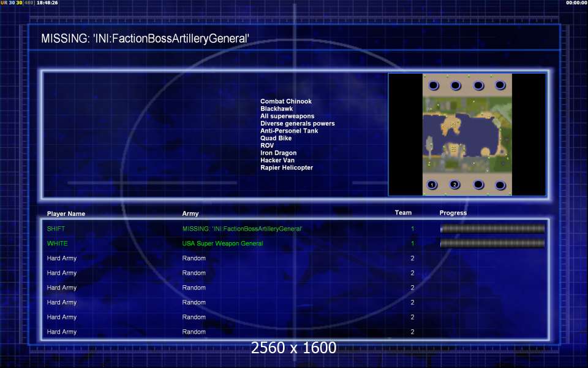This screenshot has height=368, width=588.
Task: Click team number for player SHIFT
Action: pyautogui.click(x=412, y=229)
